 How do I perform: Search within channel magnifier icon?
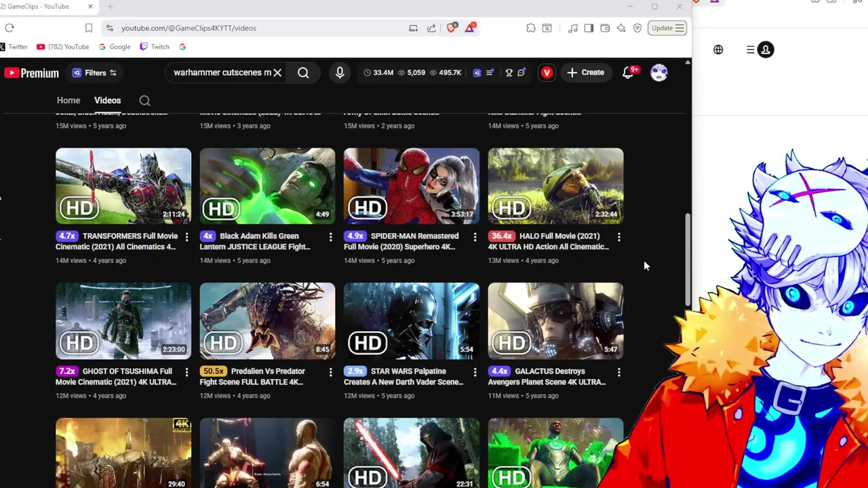click(x=144, y=101)
